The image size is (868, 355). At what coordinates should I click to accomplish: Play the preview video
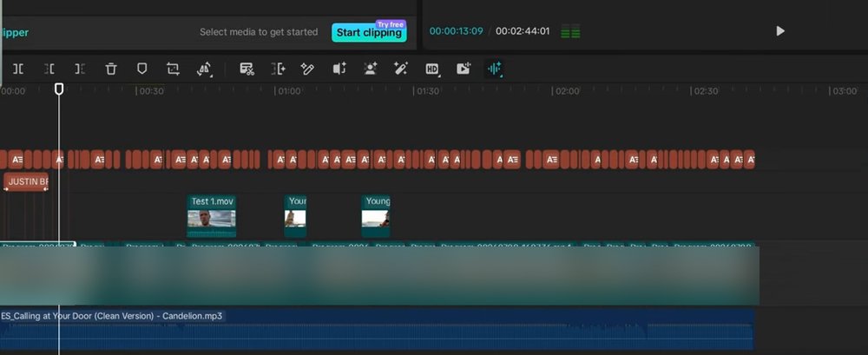pyautogui.click(x=780, y=31)
